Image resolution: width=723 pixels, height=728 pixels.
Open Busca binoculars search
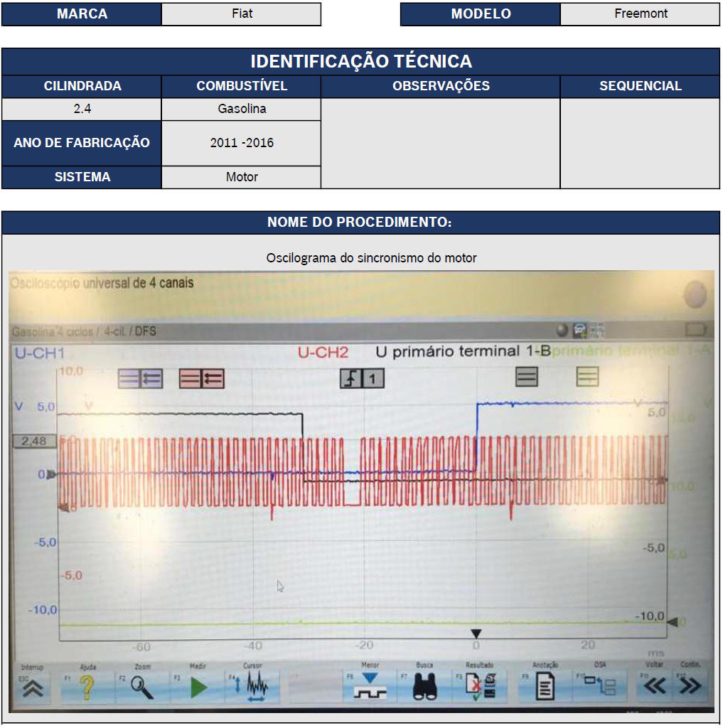click(424, 687)
